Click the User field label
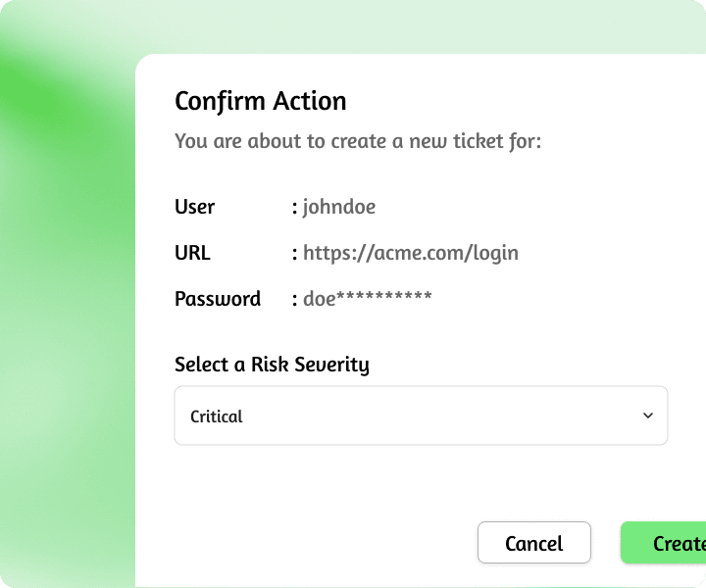 [x=194, y=207]
